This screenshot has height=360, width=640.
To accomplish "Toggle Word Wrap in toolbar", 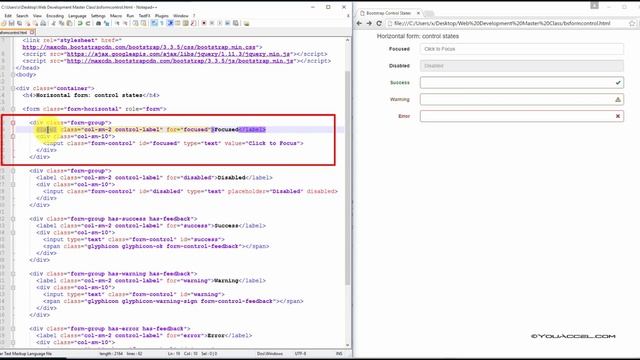I will [x=153, y=23].
